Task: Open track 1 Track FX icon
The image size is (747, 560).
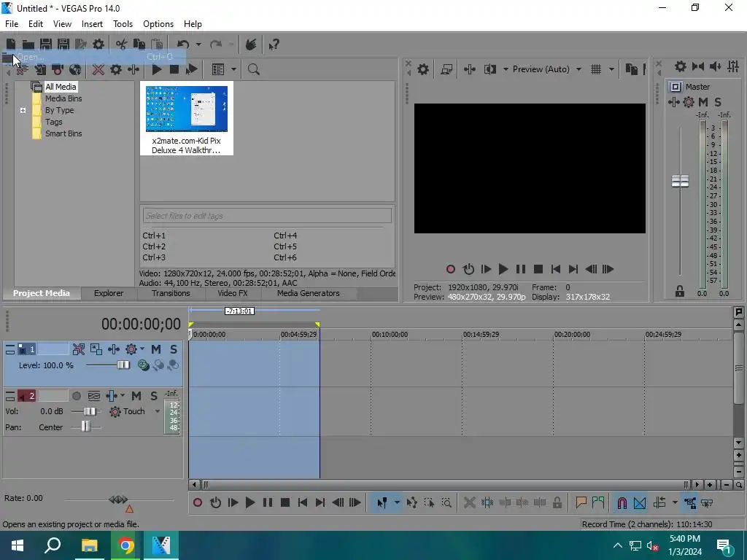Action: 113,349
